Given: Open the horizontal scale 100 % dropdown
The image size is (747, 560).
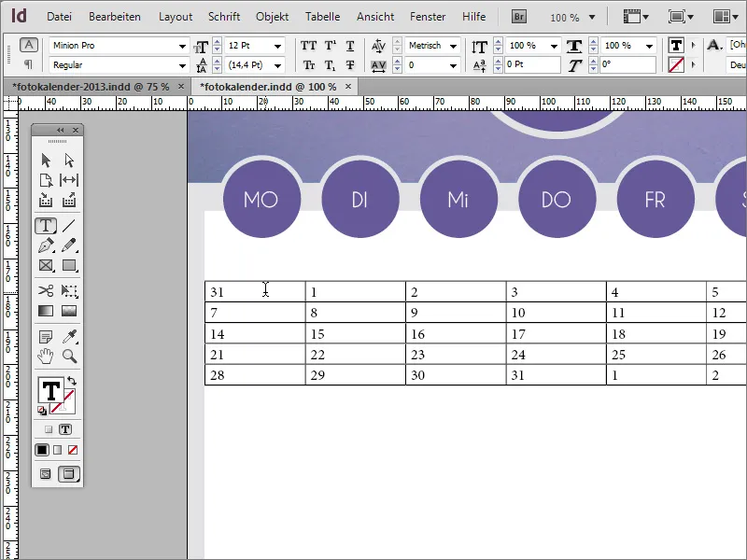Looking at the screenshot, I should [649, 46].
